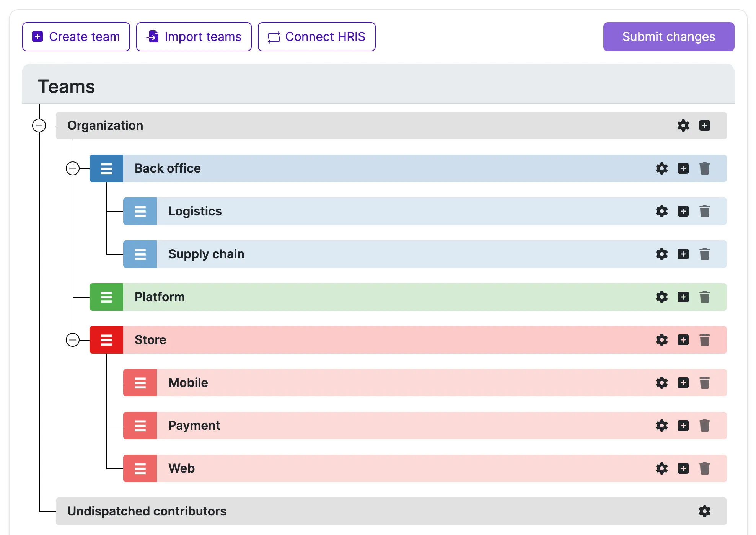Open Supply chain settings gear

coord(661,254)
